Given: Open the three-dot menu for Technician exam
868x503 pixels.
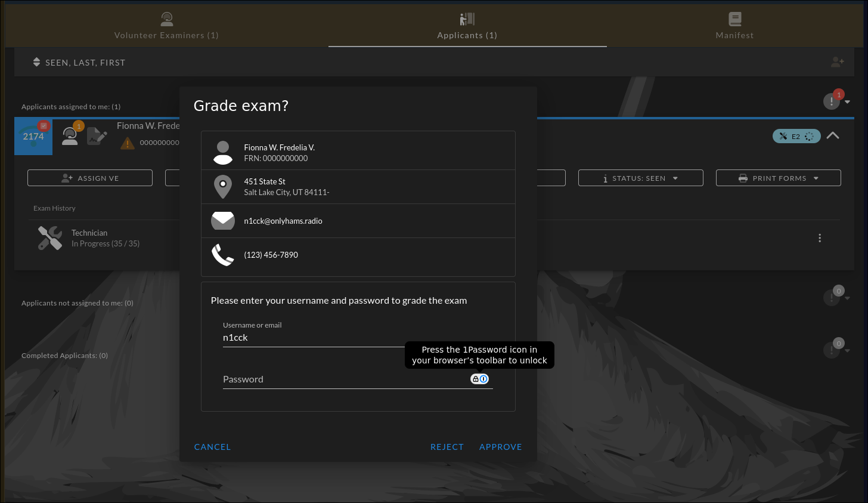Looking at the screenshot, I should click(820, 238).
